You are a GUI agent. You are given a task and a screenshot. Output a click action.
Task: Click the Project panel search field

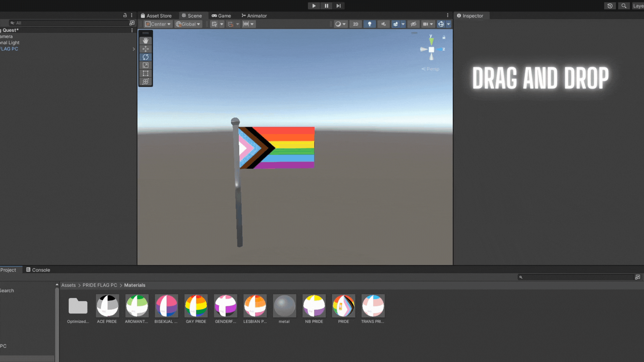pos(576,277)
